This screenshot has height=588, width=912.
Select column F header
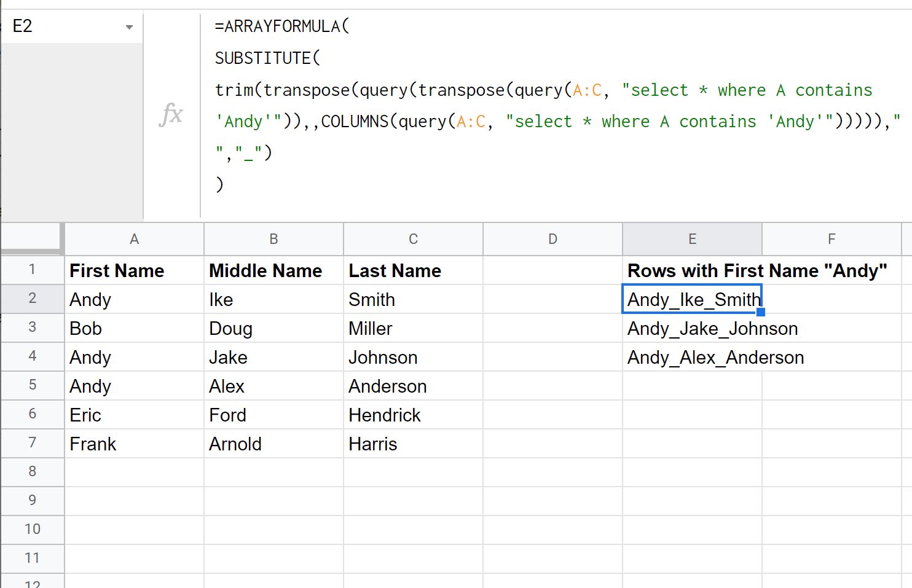click(x=831, y=239)
